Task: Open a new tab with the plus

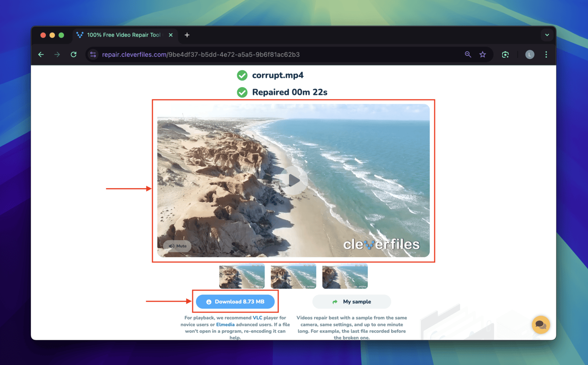Action: [187, 35]
